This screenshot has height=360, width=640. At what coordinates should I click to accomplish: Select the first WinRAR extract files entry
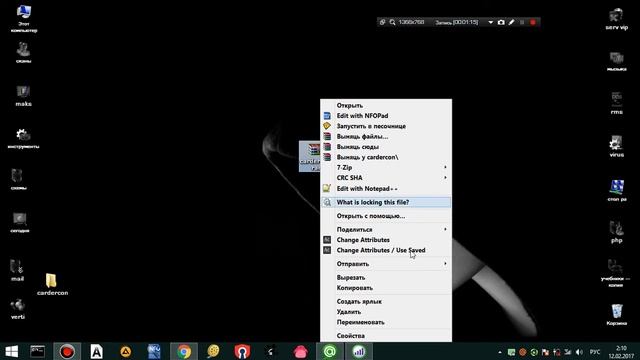386,136
